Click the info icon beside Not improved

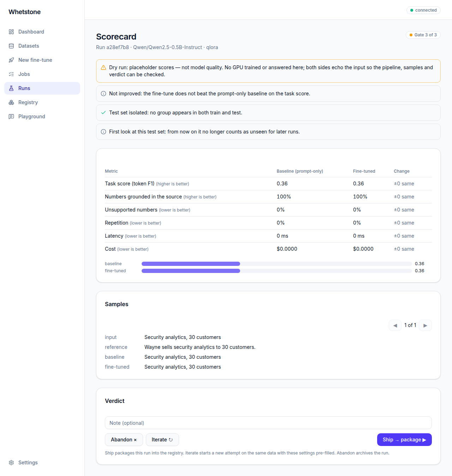click(103, 94)
